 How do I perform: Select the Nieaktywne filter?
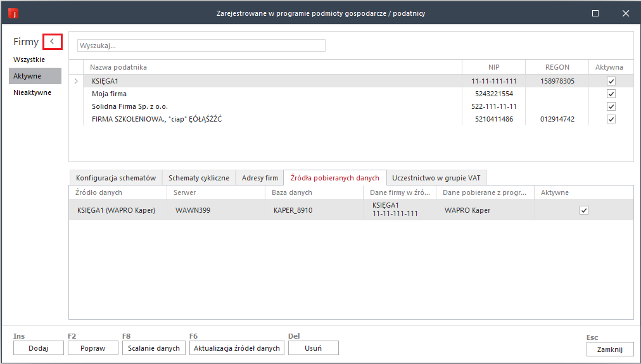(x=32, y=92)
